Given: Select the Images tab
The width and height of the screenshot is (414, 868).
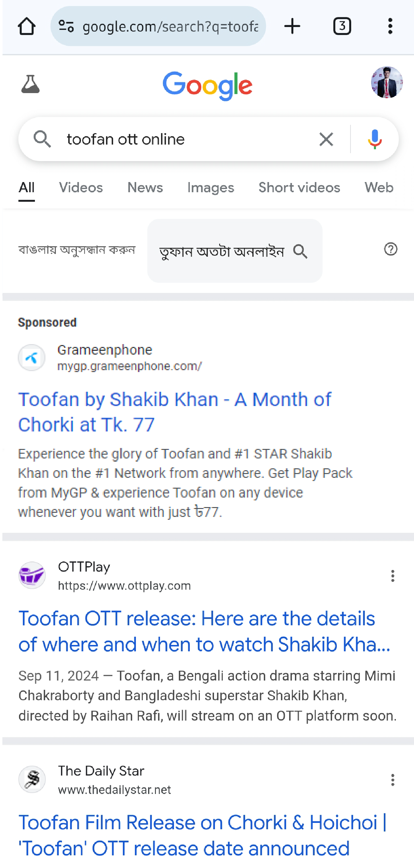Looking at the screenshot, I should (211, 188).
